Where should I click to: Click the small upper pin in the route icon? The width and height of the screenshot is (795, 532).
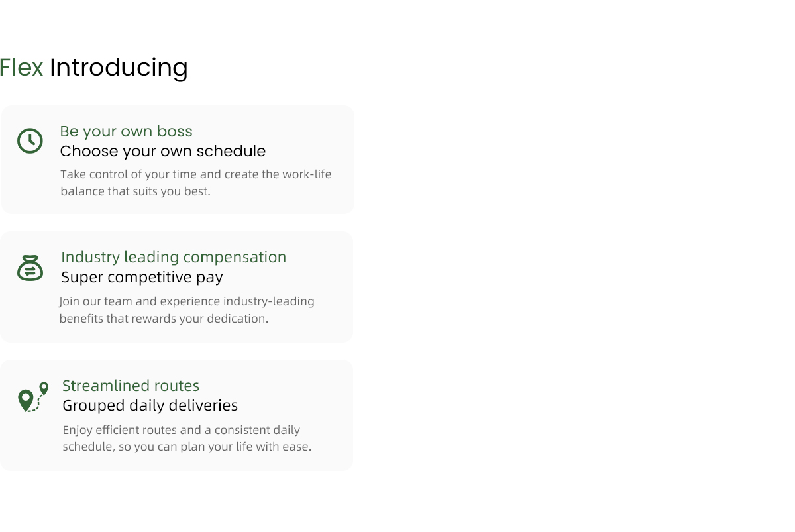pos(44,388)
